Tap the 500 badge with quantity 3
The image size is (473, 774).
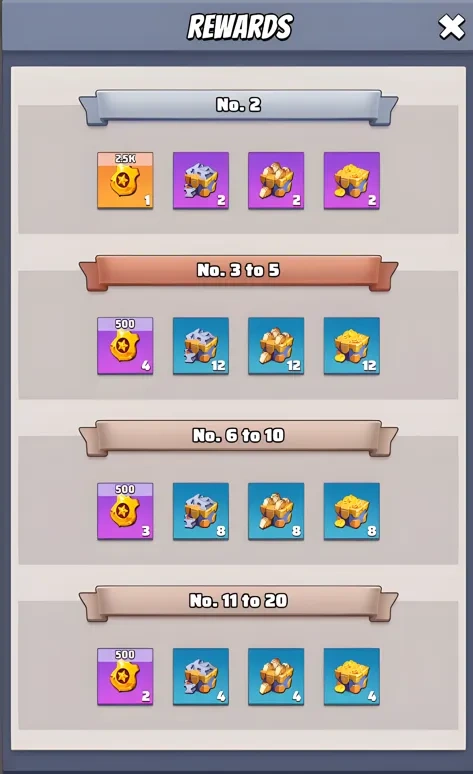click(125, 511)
